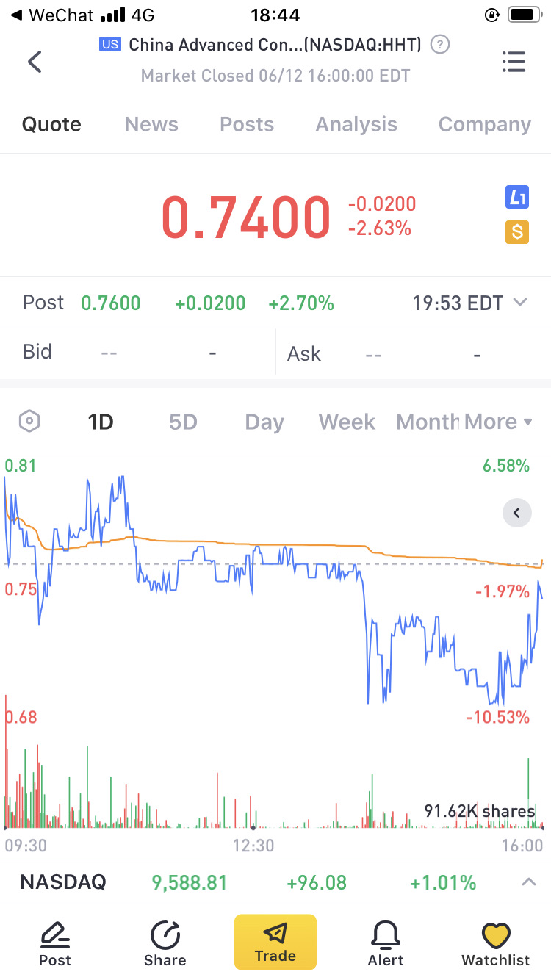Switch to the News tab
551x980 pixels.
click(x=151, y=124)
